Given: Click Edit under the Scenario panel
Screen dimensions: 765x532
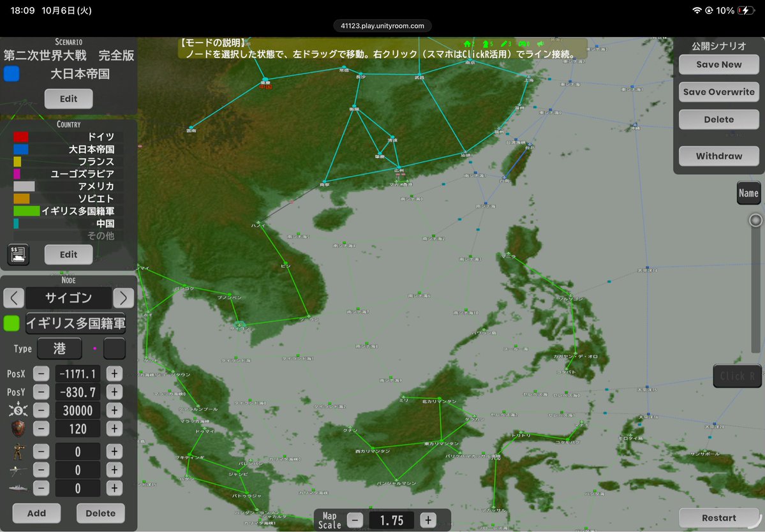Looking at the screenshot, I should click(68, 99).
